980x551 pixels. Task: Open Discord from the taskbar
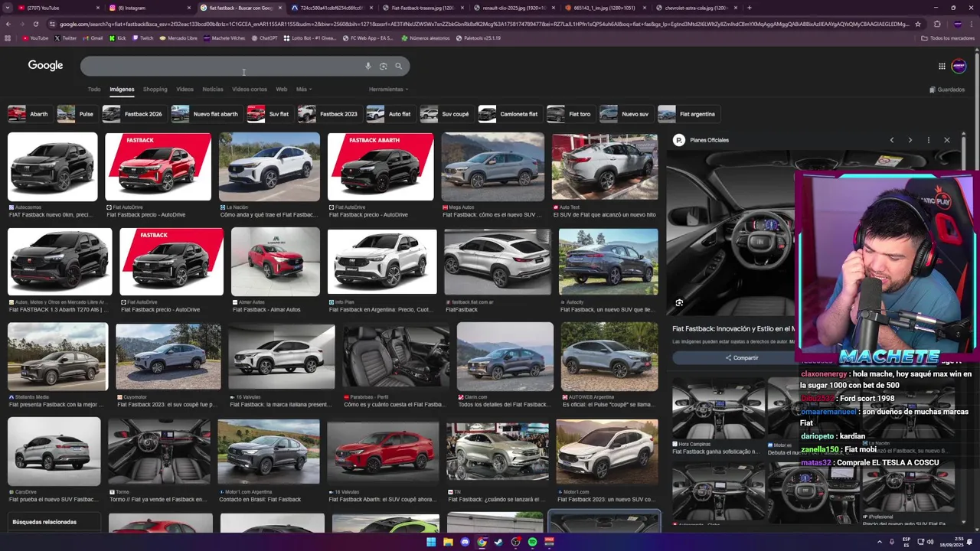point(465,542)
